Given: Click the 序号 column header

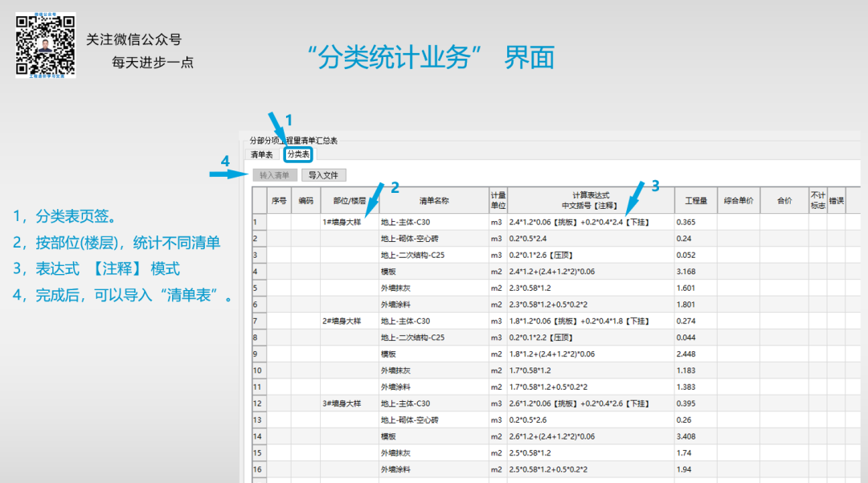Looking at the screenshot, I should (x=277, y=201).
